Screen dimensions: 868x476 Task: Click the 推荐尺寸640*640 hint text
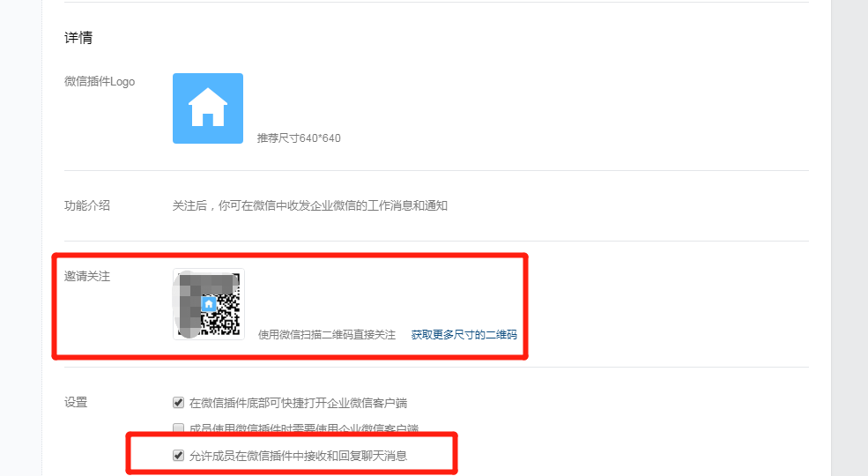[x=299, y=138]
